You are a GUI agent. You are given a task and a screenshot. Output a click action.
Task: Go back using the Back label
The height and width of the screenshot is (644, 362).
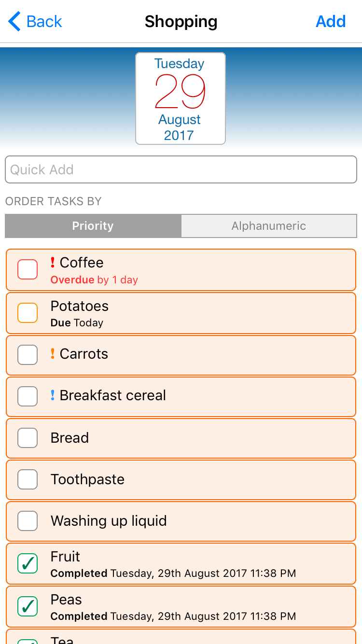[44, 22]
